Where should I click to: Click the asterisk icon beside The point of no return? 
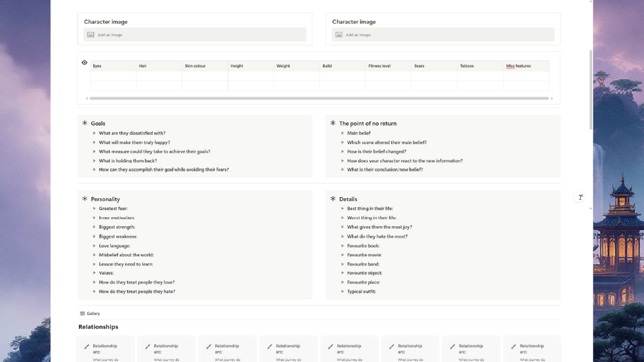coord(333,123)
